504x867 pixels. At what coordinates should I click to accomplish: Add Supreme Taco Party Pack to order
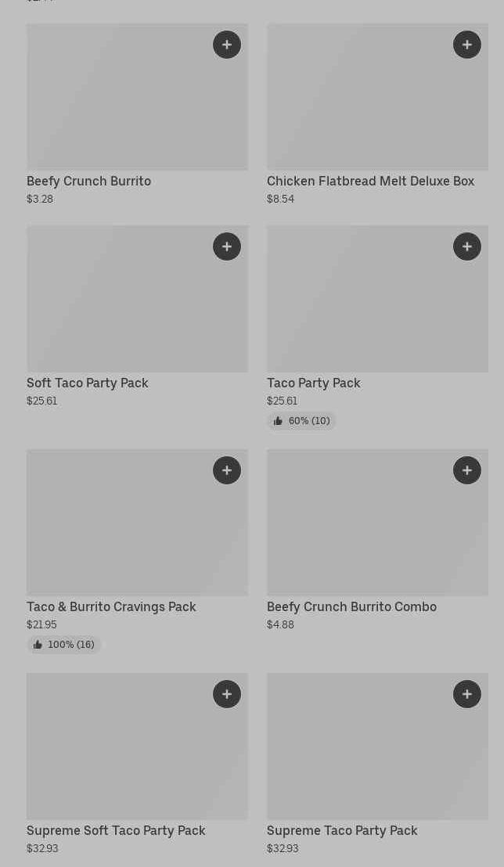pyautogui.click(x=467, y=694)
